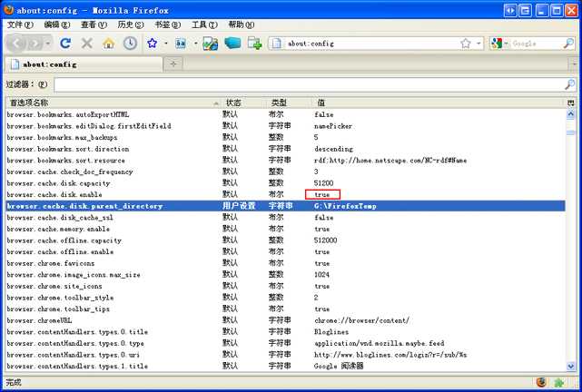
Task: Select browser.cache.memory.enable preference
Action: point(285,229)
